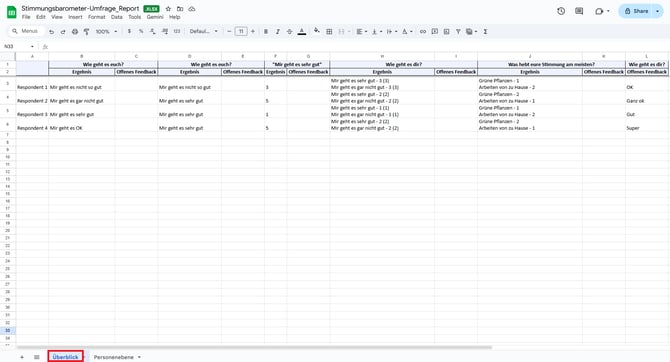The image size is (670, 362).
Task: Open the borders tool
Action: (329, 32)
